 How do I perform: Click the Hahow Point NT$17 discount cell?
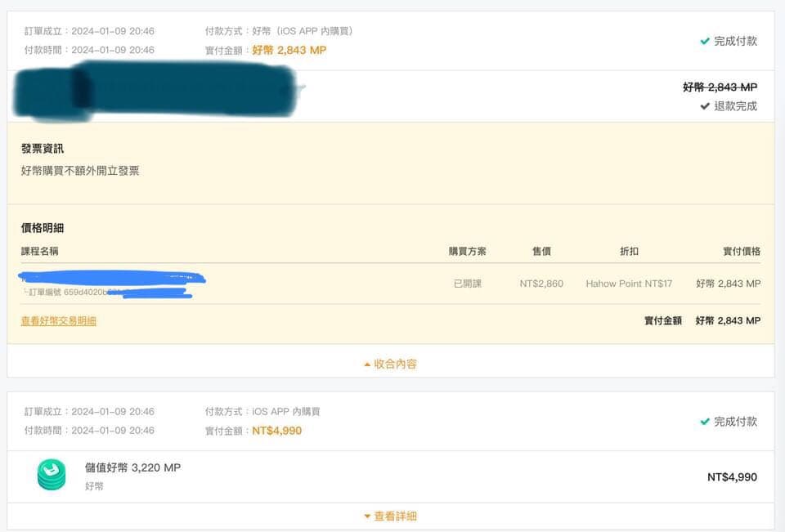(629, 284)
